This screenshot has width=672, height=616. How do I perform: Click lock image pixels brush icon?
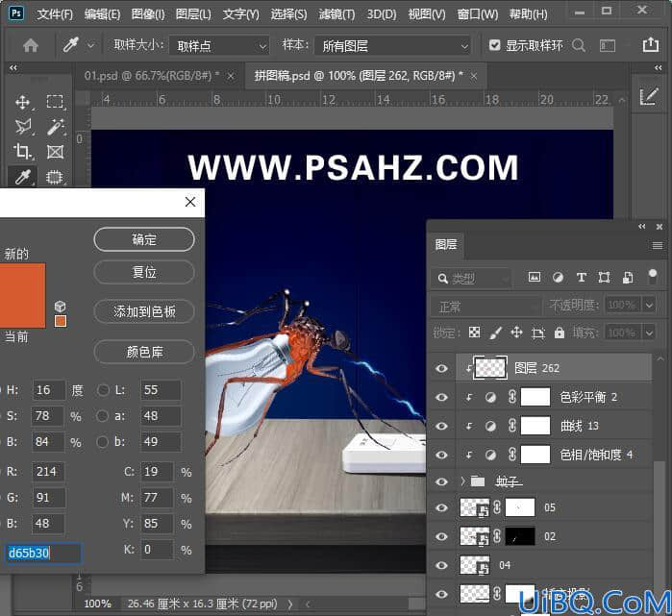tap(495, 333)
